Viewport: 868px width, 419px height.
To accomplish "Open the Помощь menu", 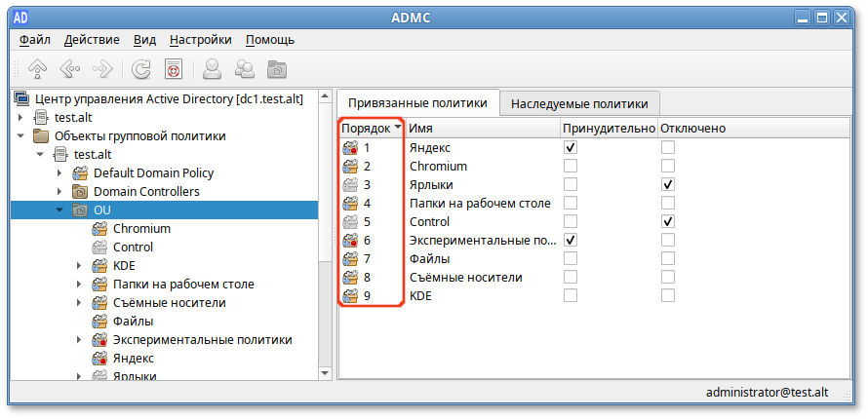I will click(x=270, y=40).
